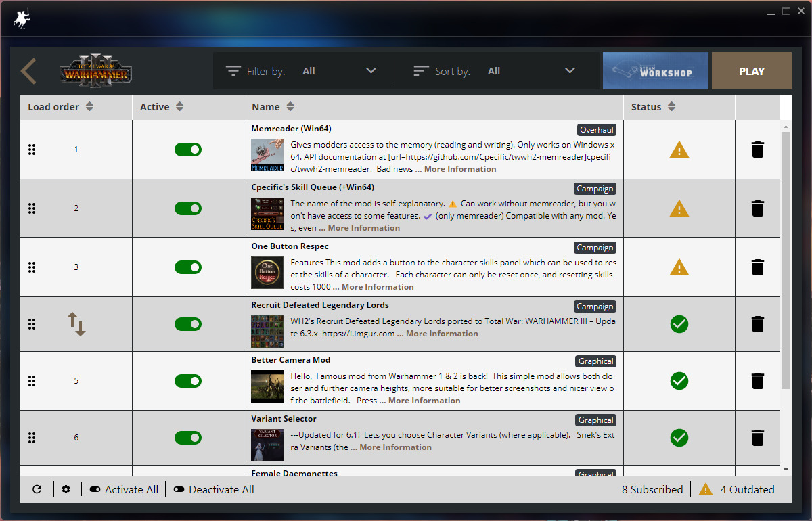Screen dimensions: 812x521
Task: Open More Information for Recruit Defeated Legendary Lords
Action: tap(442, 334)
